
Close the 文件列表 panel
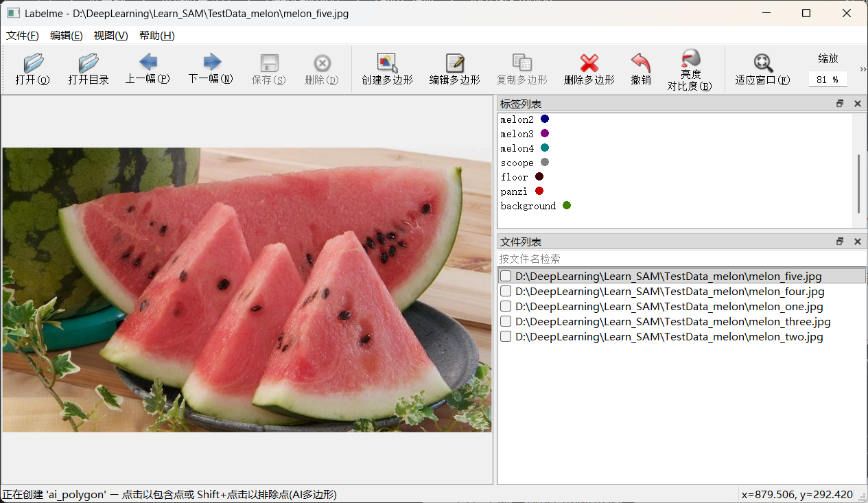pyautogui.click(x=857, y=241)
